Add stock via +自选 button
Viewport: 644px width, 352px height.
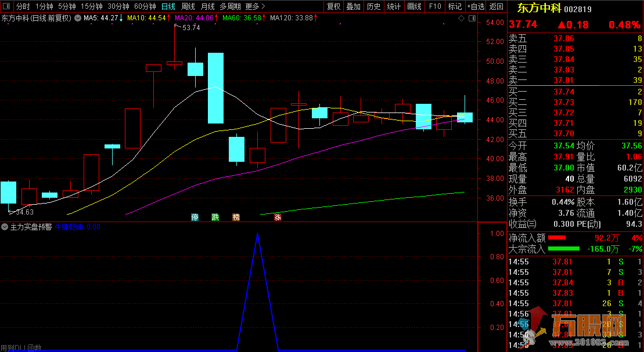476,6
